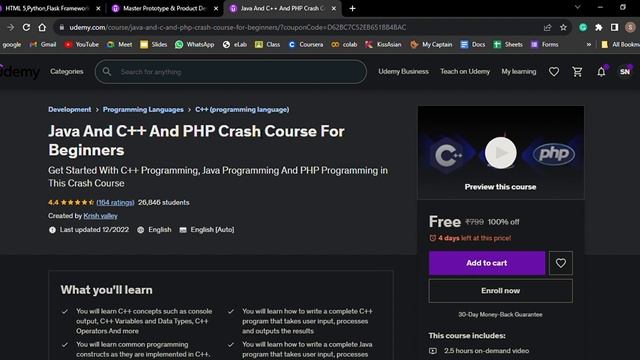The height and width of the screenshot is (360, 640).
Task: Toggle the browser side panel icon
Action: tap(614, 27)
